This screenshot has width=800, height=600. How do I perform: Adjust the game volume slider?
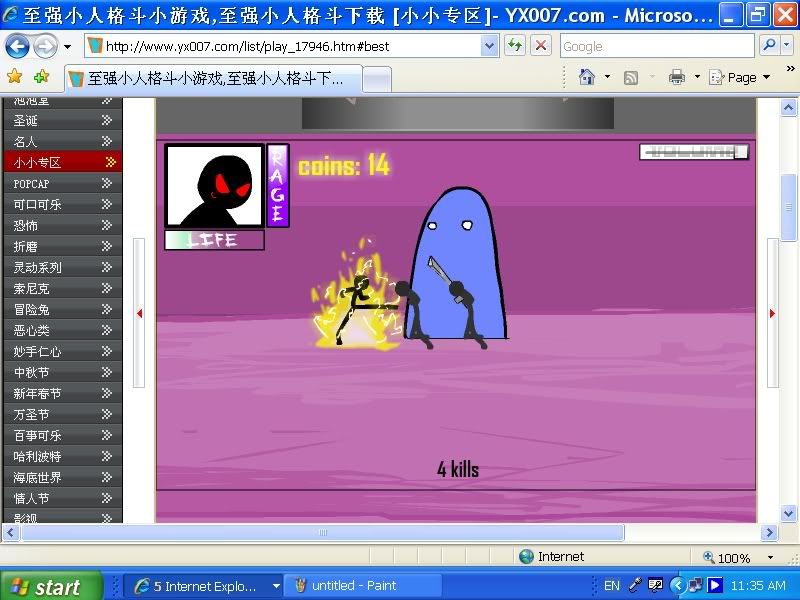[x=694, y=152]
